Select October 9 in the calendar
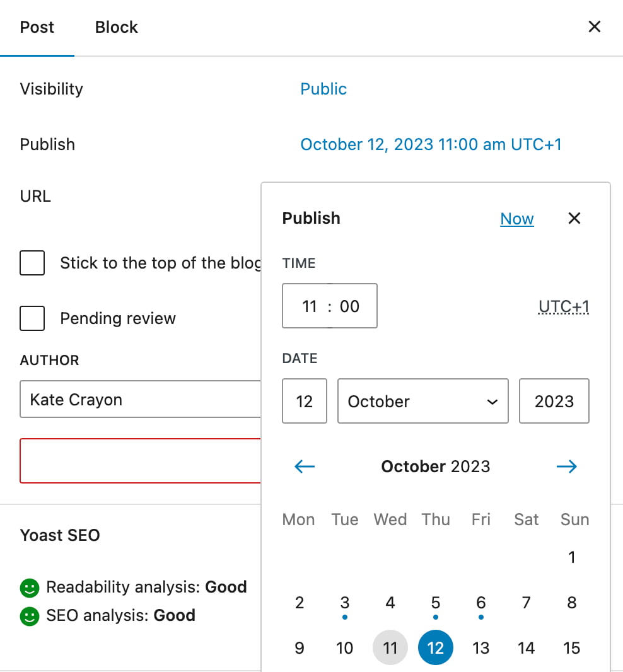The image size is (623, 672). 300,647
